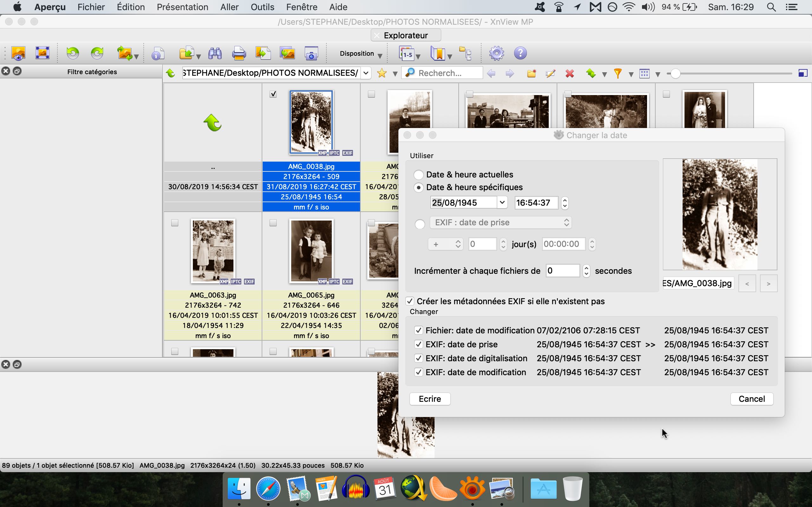Uncheck 'Fichier: date de modification' checkbox
812x507 pixels.
coord(418,331)
